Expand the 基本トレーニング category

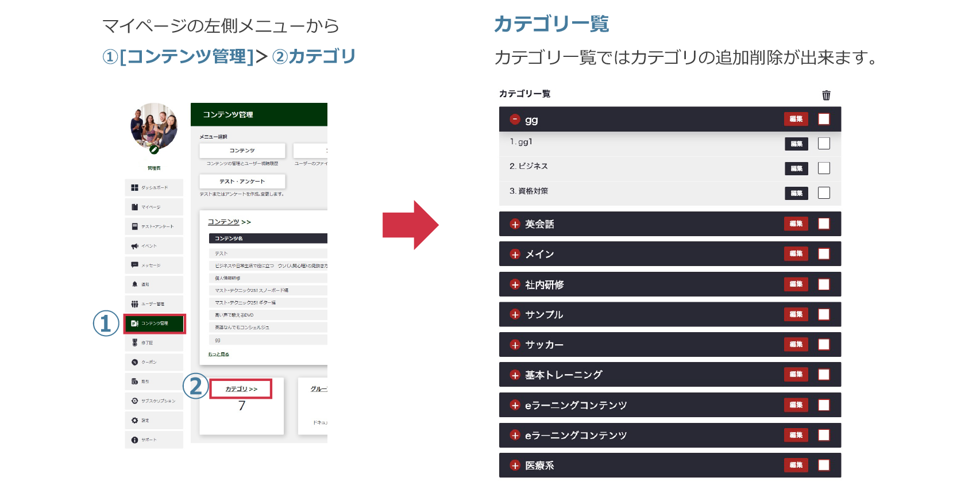515,375
